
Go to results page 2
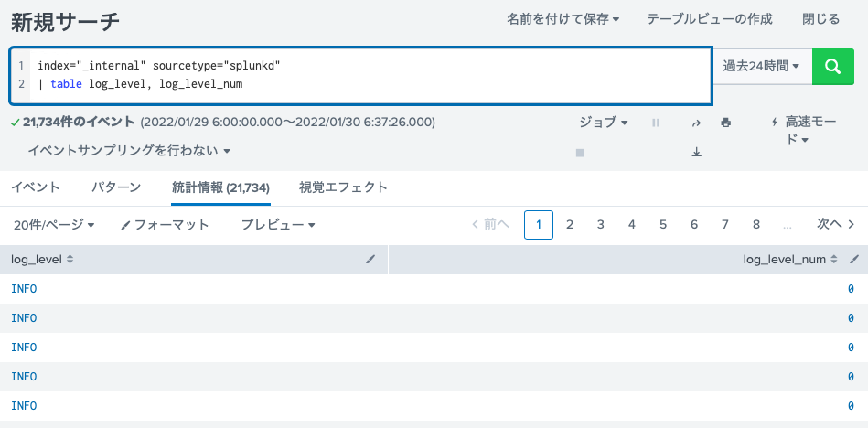click(x=570, y=225)
